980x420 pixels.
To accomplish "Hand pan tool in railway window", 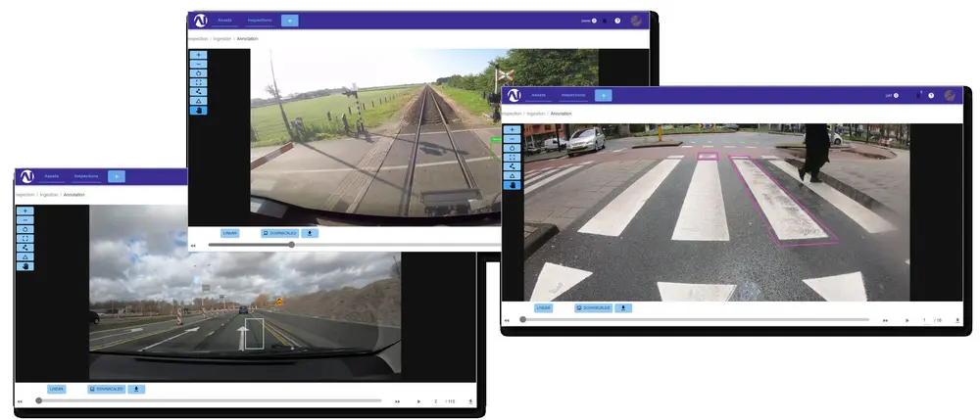I will click(x=198, y=111).
